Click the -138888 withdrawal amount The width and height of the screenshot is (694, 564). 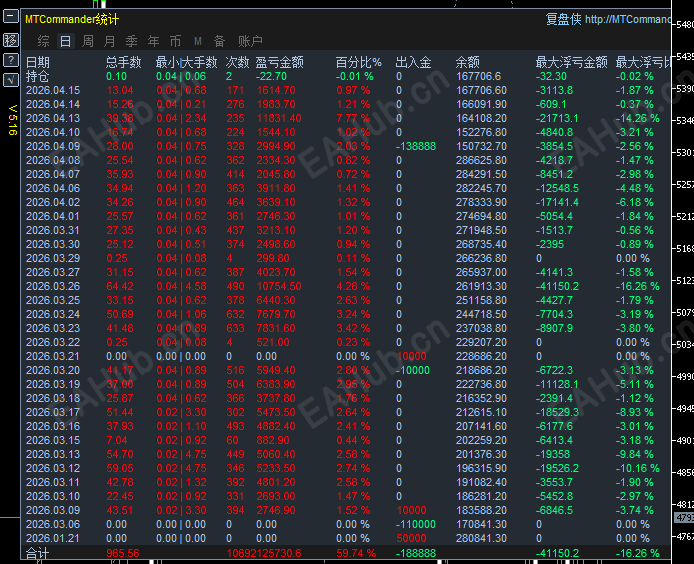(x=416, y=146)
